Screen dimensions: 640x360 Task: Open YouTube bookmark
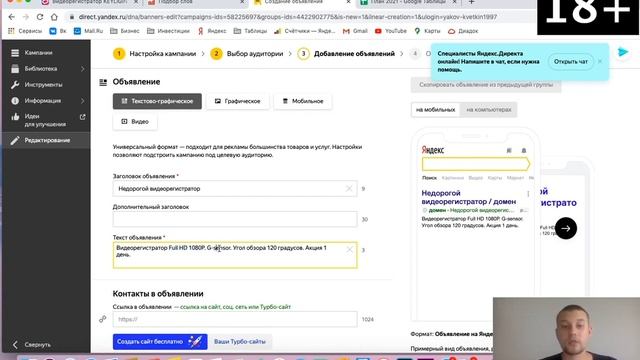[x=391, y=31]
